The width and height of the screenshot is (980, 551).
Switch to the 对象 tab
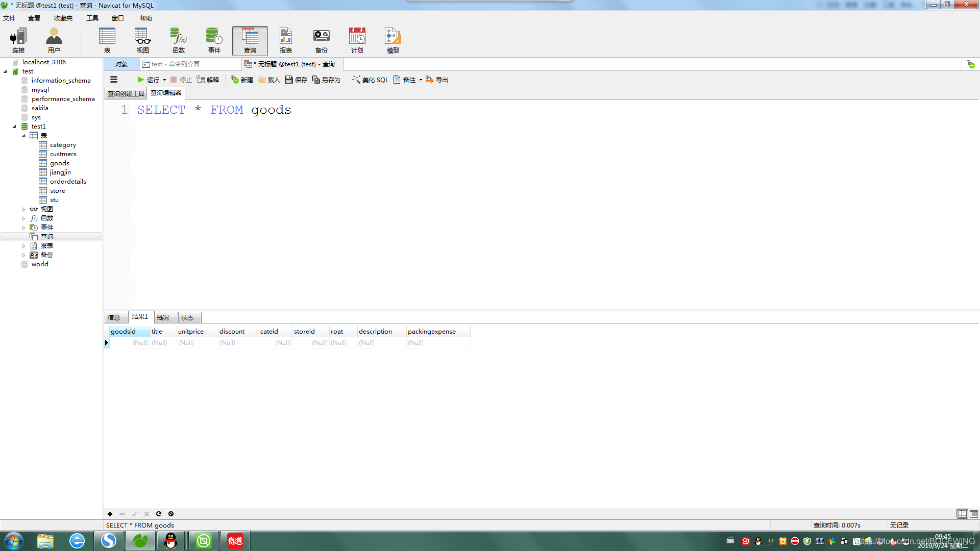point(121,64)
